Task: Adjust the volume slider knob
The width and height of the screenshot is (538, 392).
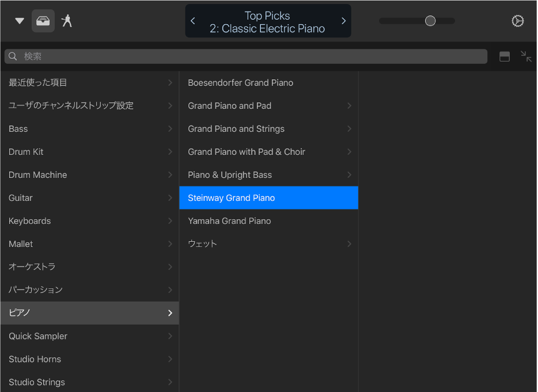Action: click(x=430, y=21)
